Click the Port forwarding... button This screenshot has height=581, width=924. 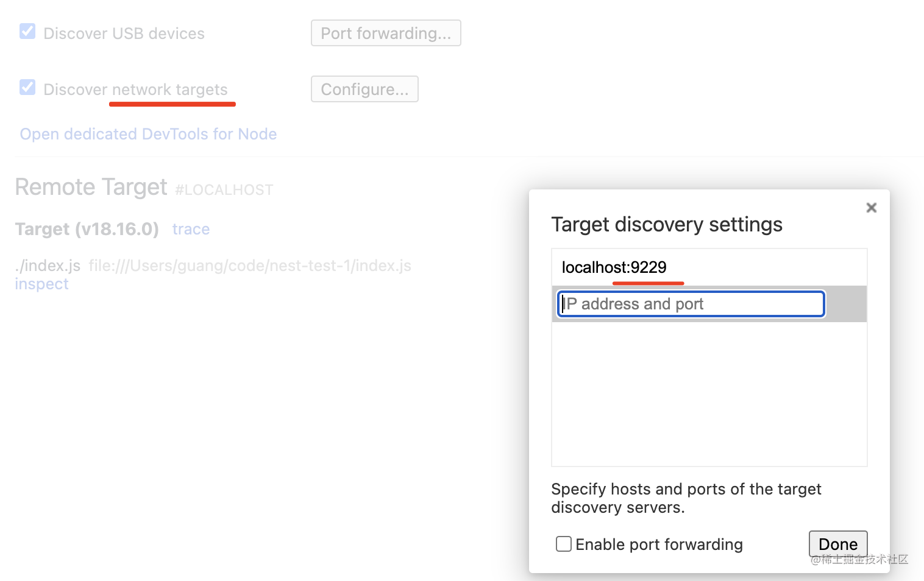pyautogui.click(x=386, y=33)
